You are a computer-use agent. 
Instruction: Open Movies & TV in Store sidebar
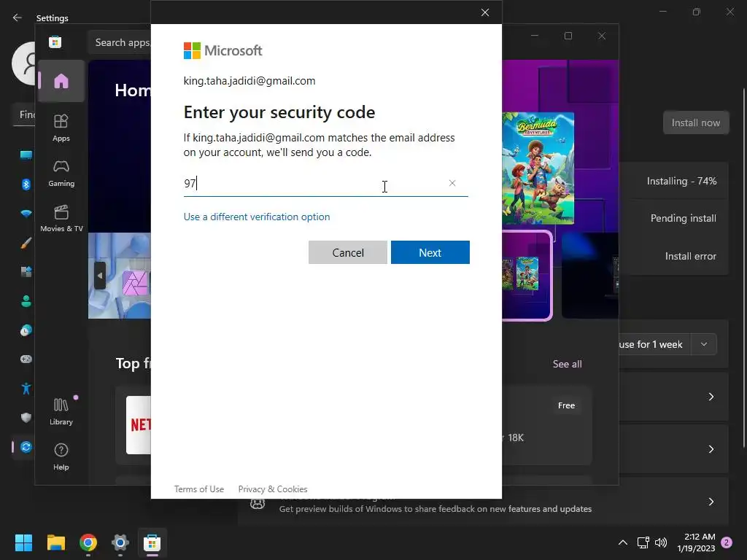[x=61, y=218]
